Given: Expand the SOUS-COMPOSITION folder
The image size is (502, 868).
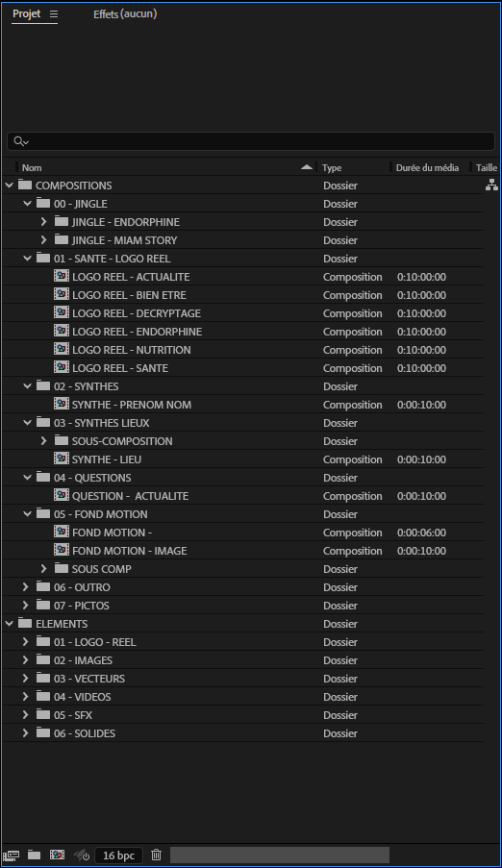Looking at the screenshot, I should coord(44,441).
